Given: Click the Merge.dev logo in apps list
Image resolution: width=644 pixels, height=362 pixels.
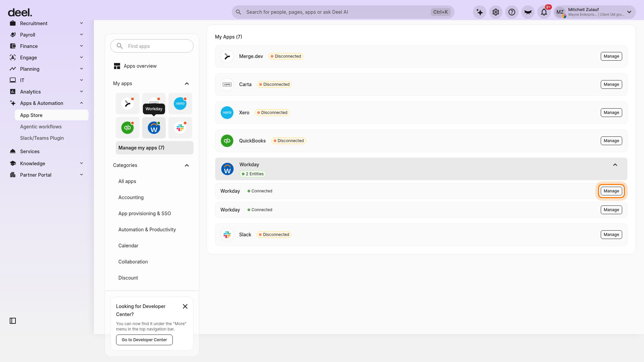Looking at the screenshot, I should coord(227,56).
